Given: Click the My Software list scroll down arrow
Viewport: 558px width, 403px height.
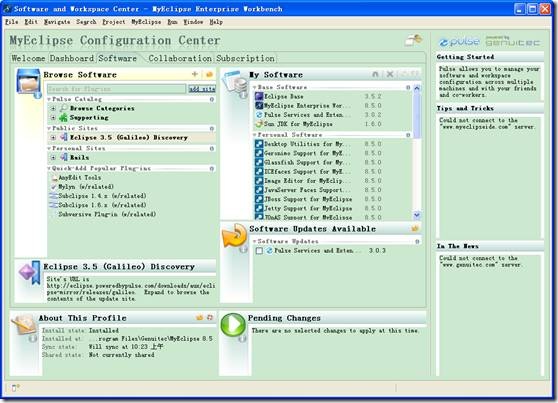Looking at the screenshot, I should [x=417, y=215].
